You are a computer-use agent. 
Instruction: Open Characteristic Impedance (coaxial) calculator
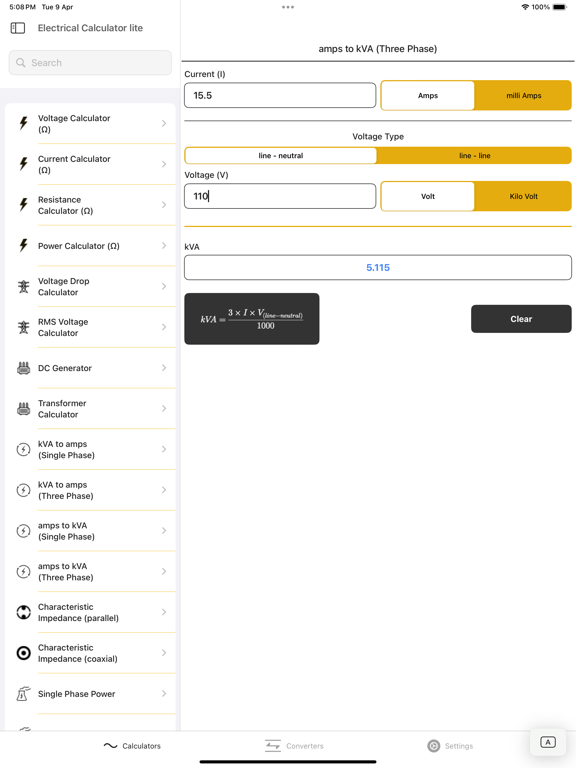(90, 653)
